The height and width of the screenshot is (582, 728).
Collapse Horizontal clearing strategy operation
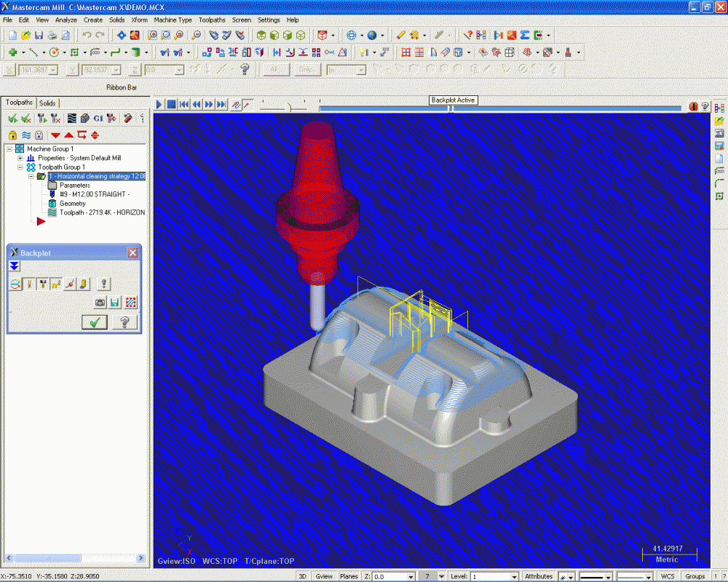[x=31, y=176]
